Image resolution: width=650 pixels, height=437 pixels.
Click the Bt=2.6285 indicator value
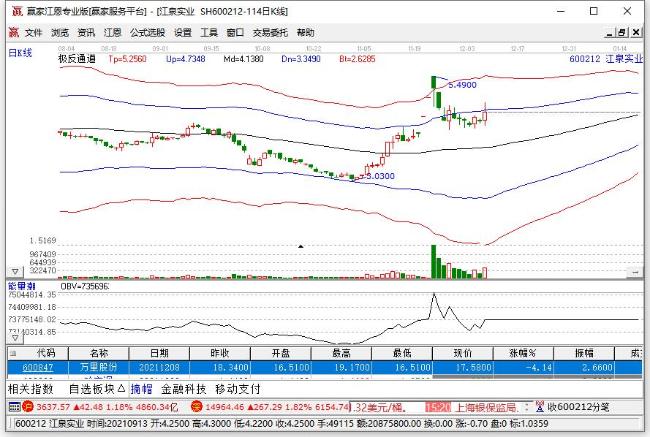pyautogui.click(x=357, y=59)
